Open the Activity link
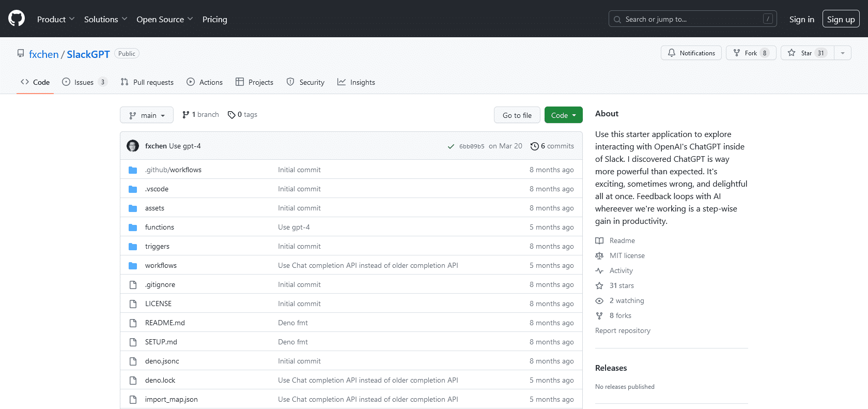Viewport: 868px width, 409px height. pyautogui.click(x=614, y=270)
